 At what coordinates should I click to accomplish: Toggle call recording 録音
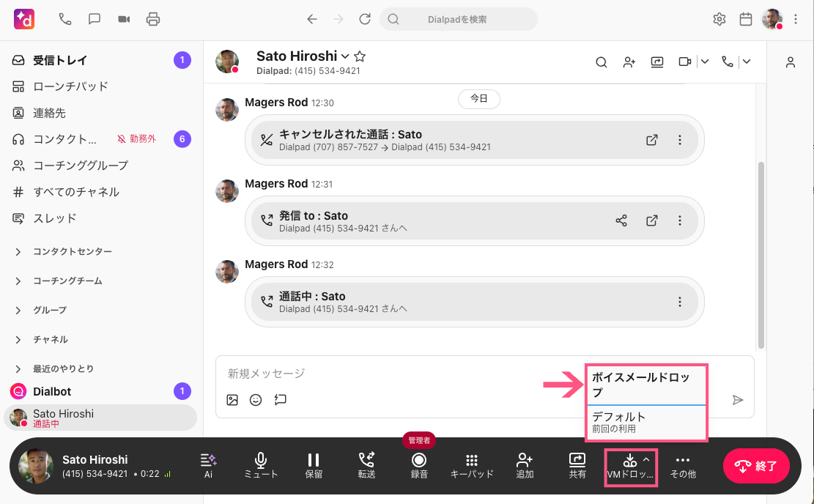[419, 466]
